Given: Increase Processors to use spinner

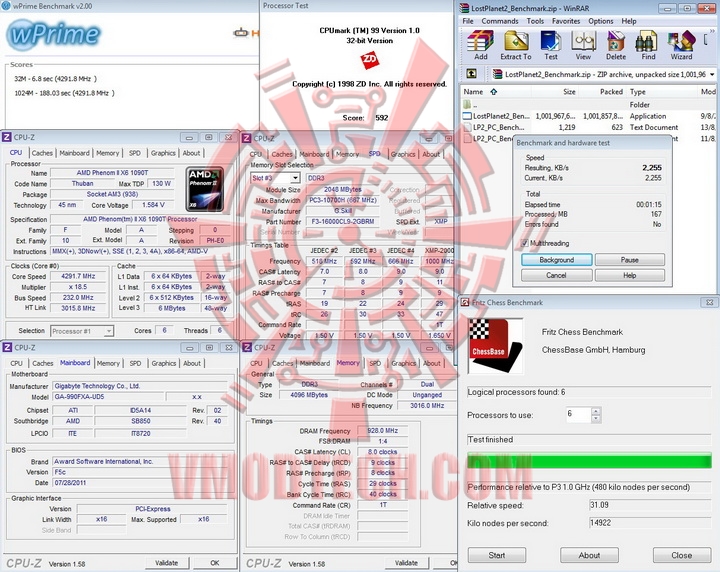Looking at the screenshot, I should [596, 411].
